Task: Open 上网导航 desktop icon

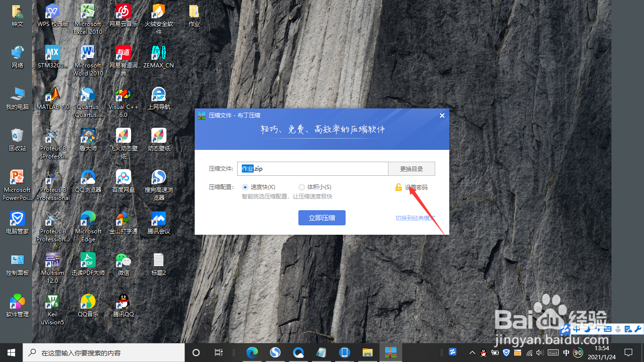Action: pyautogui.click(x=159, y=98)
